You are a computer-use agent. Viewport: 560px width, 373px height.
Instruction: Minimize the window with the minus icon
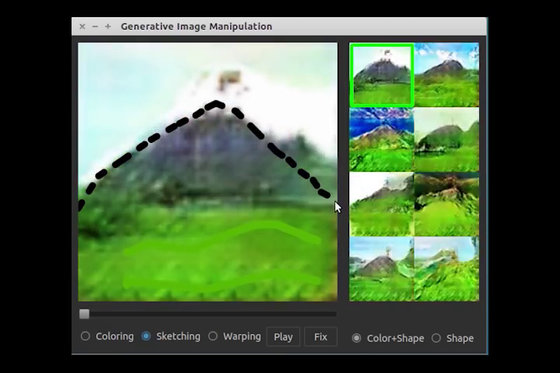tap(95, 26)
